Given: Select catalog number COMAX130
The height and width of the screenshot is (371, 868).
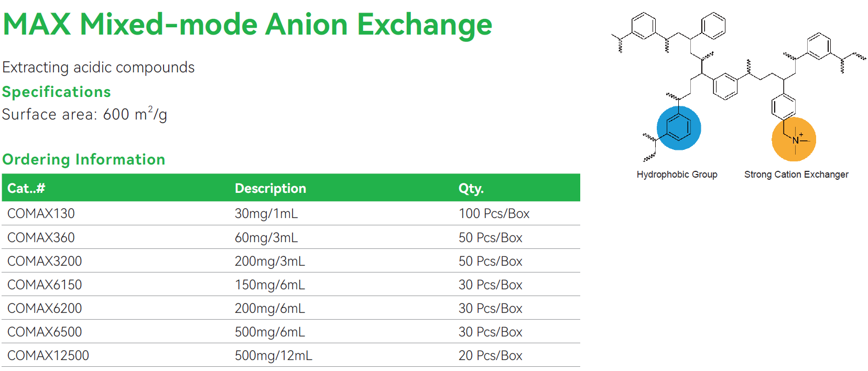Looking at the screenshot, I should pyautogui.click(x=41, y=214).
